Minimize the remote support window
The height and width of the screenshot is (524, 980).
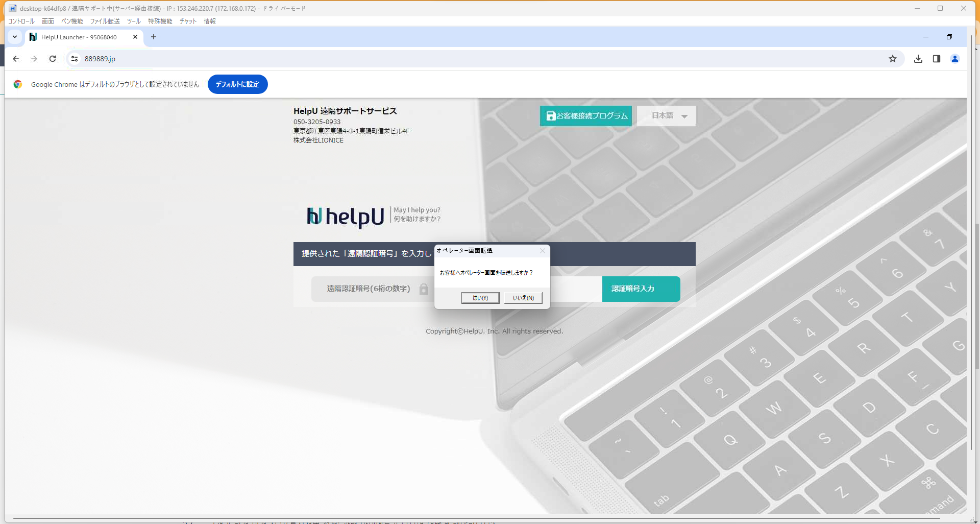tap(917, 8)
